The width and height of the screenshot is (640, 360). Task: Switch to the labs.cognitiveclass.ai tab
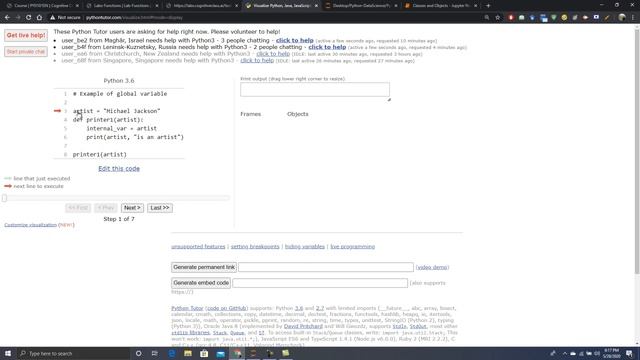tap(202, 6)
